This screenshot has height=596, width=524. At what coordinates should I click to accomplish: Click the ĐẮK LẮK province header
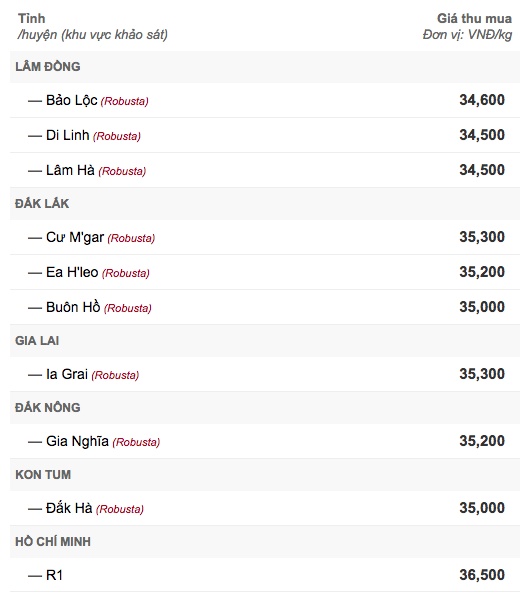(x=42, y=203)
